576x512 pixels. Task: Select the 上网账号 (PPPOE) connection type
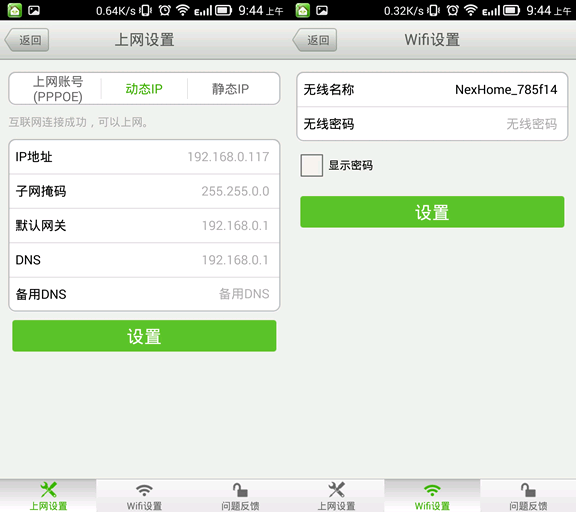tap(58, 89)
